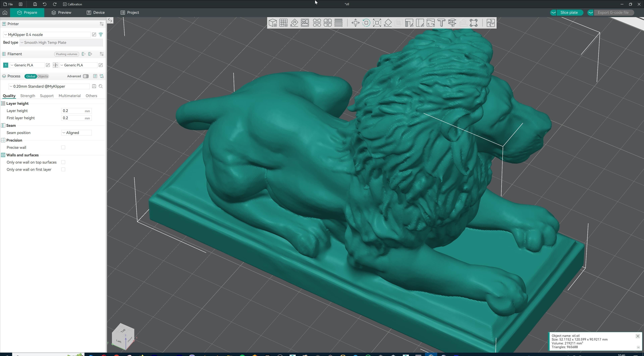
Task: Switch to the Device tab
Action: [96, 13]
